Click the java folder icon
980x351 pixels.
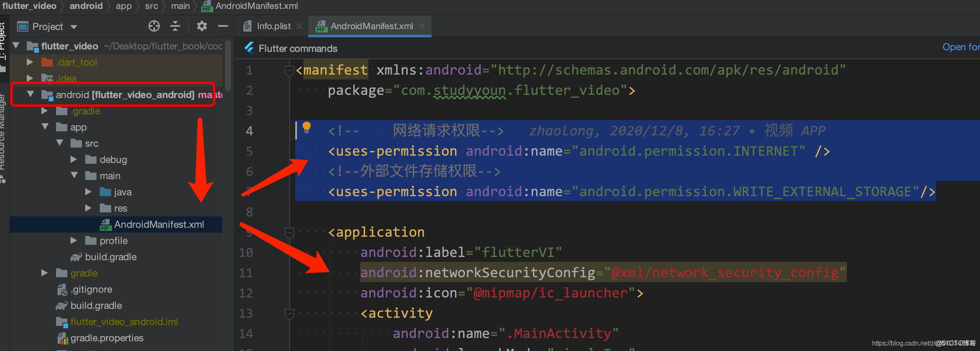click(x=105, y=192)
